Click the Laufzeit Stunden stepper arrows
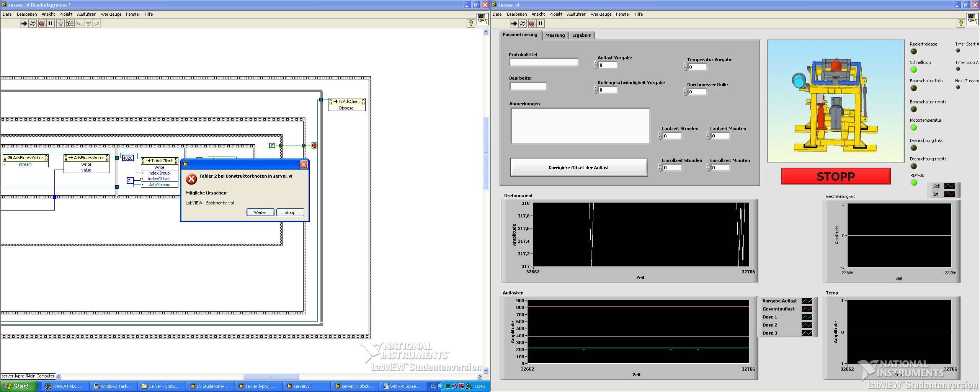 tap(660, 136)
